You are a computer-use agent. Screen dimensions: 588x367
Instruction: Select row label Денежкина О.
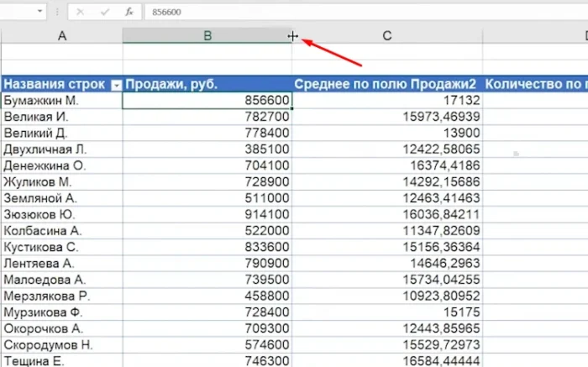61,165
